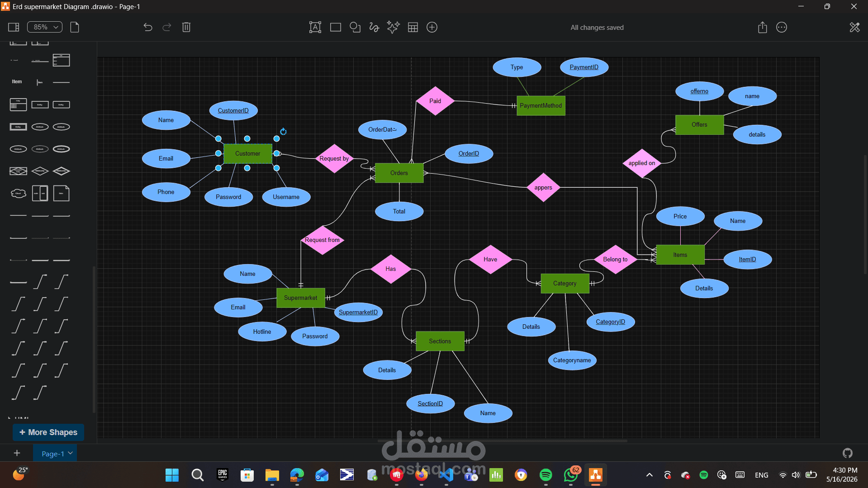868x488 pixels.
Task: Select the Freehand drawing tool
Action: pyautogui.click(x=374, y=27)
